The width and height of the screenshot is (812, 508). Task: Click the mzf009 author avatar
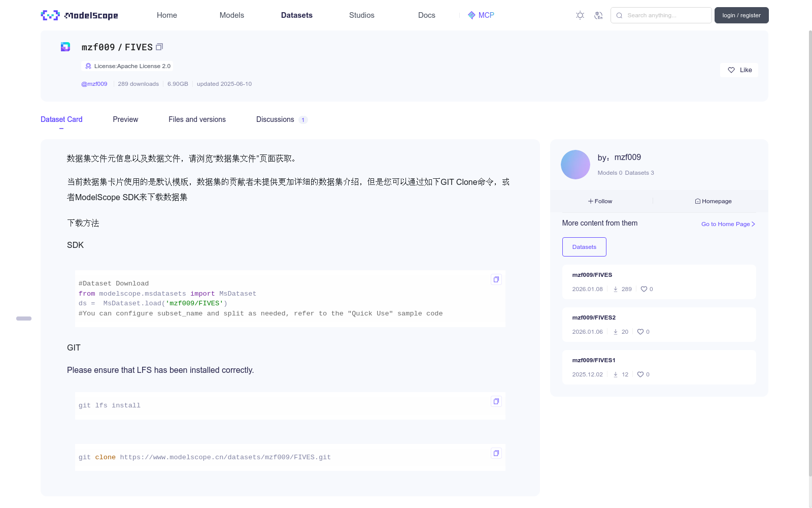click(x=576, y=165)
